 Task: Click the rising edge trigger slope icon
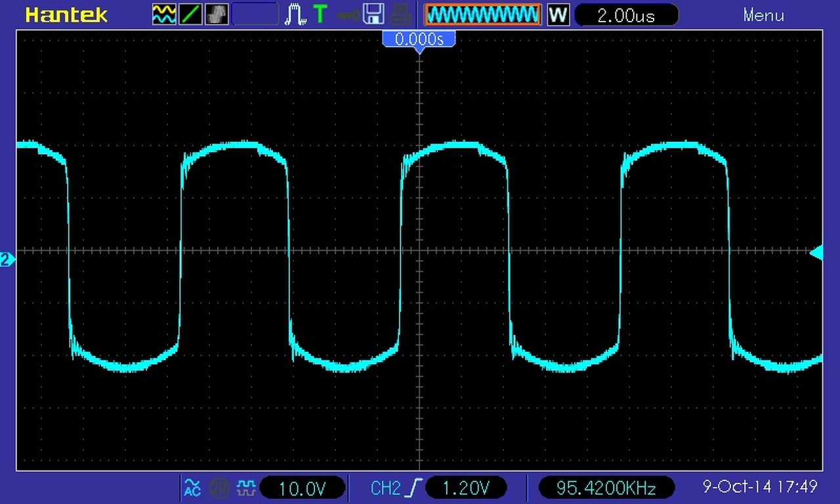coord(414,488)
